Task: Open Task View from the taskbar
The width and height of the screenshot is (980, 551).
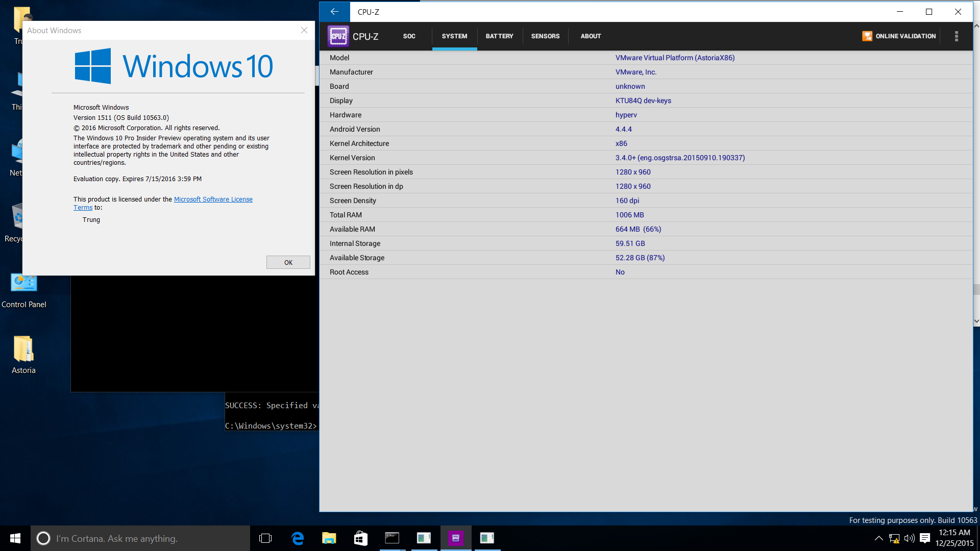Action: [265, 538]
